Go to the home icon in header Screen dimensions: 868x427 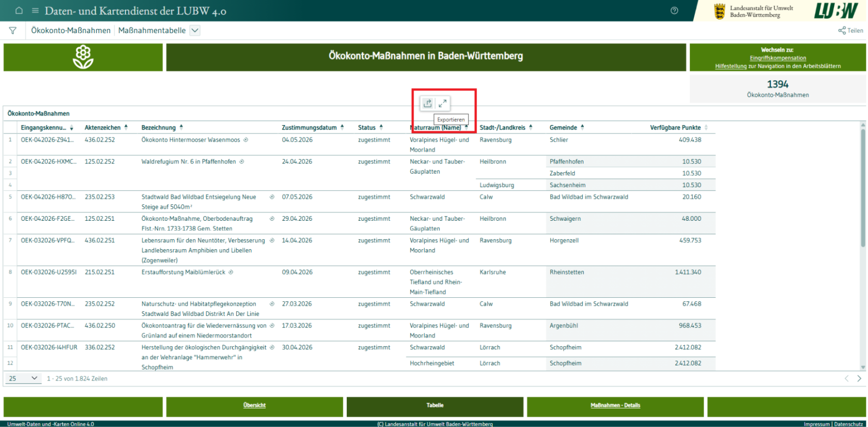(19, 10)
